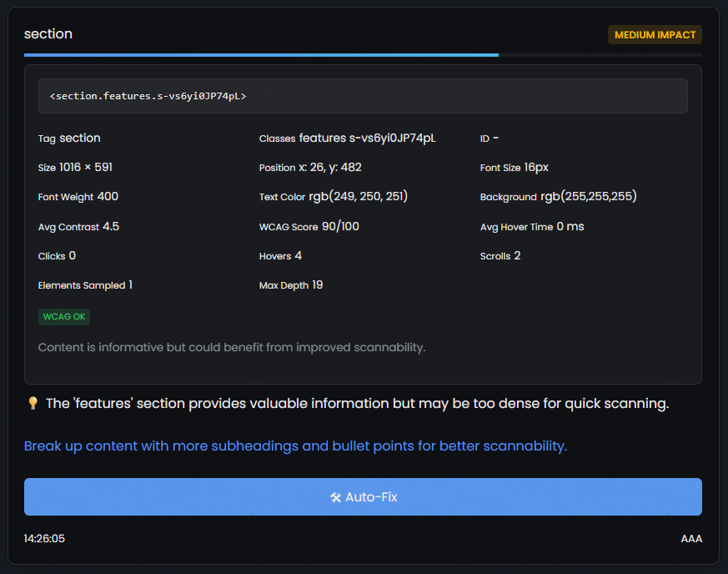Click the WCAG OK badge
Viewport: 728px width, 574px height.
[x=64, y=317]
